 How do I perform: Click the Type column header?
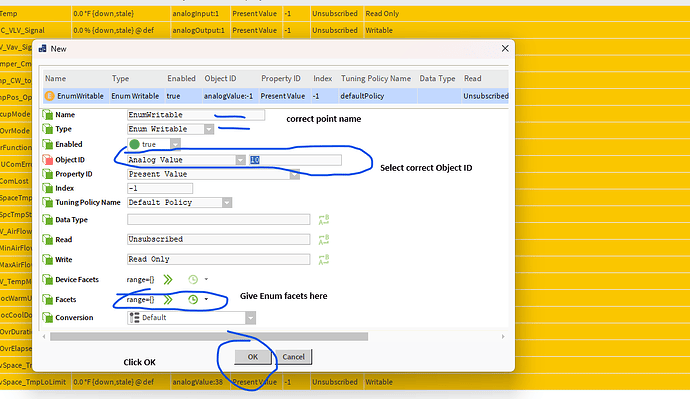click(x=120, y=78)
